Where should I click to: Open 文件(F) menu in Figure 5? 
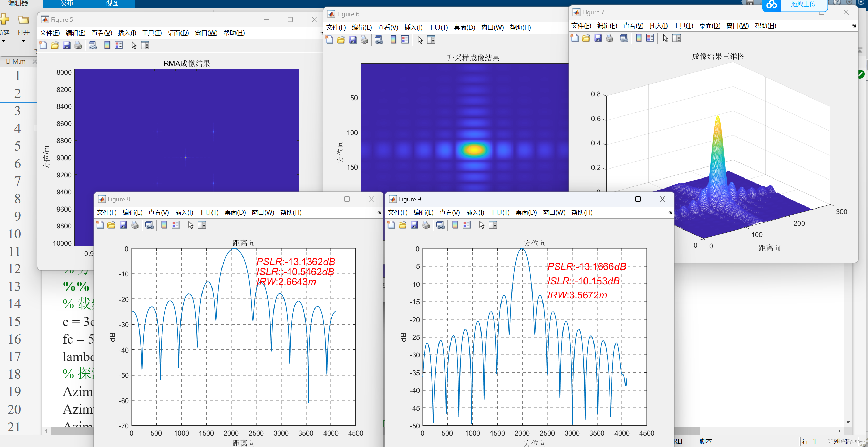pyautogui.click(x=50, y=33)
